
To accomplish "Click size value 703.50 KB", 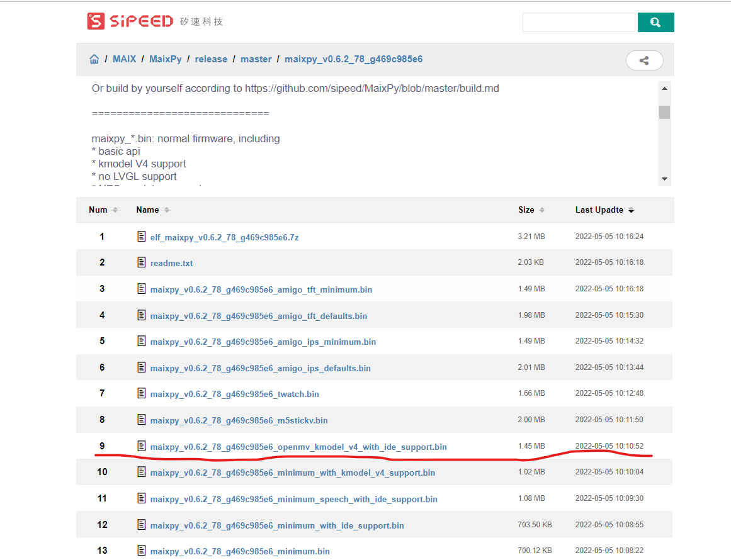I will click(x=535, y=525).
